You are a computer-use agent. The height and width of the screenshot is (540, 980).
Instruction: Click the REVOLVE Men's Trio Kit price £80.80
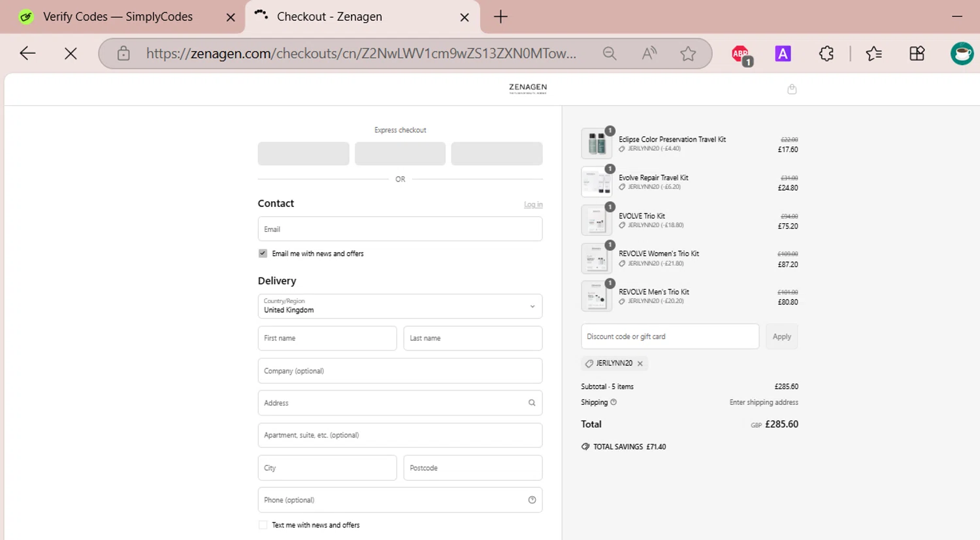tap(788, 302)
